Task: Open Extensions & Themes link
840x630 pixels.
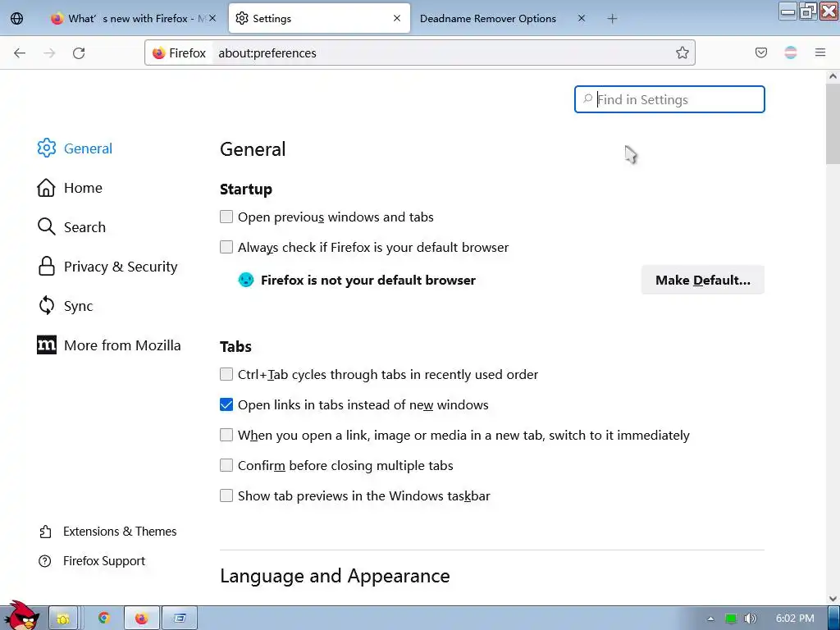Action: coord(120,532)
